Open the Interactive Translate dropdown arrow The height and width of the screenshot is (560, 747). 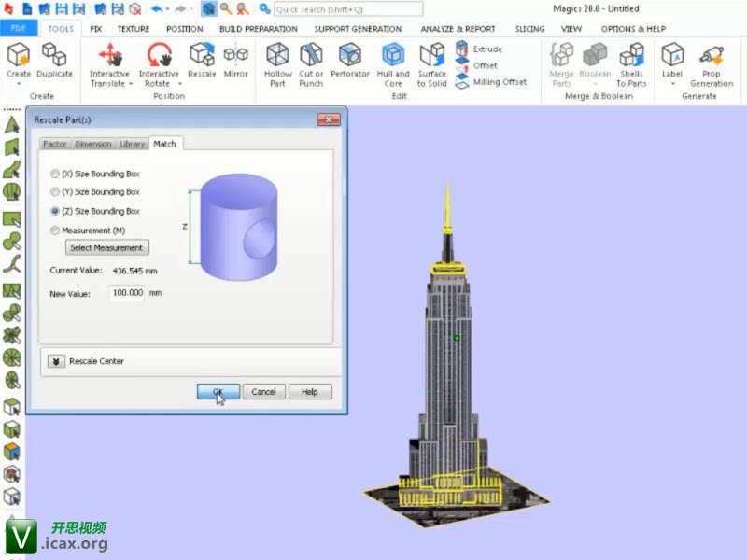point(131,84)
